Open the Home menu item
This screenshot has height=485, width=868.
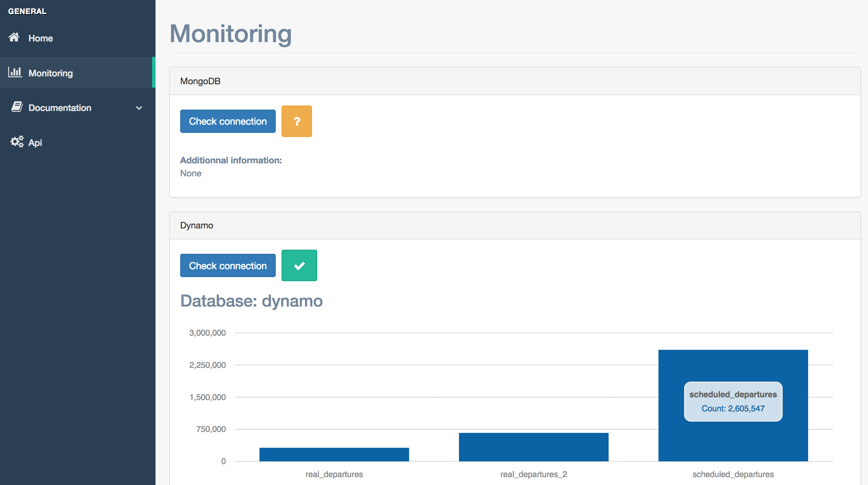[x=78, y=38]
